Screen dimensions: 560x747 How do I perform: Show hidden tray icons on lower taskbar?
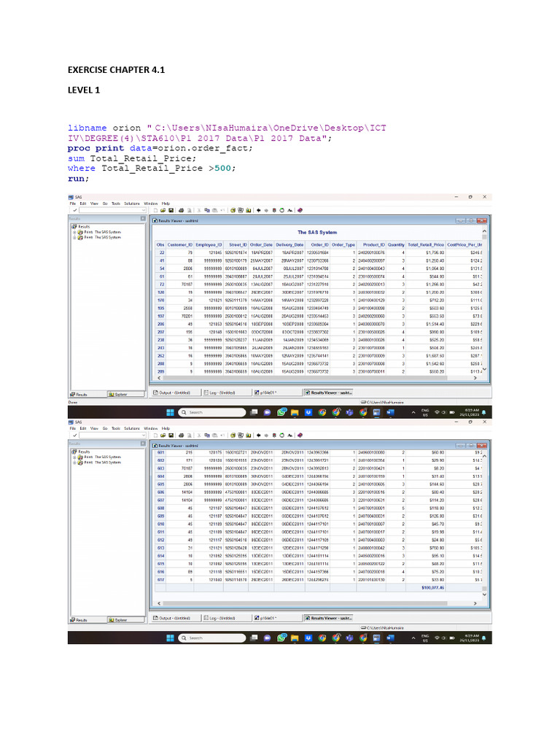(x=413, y=638)
